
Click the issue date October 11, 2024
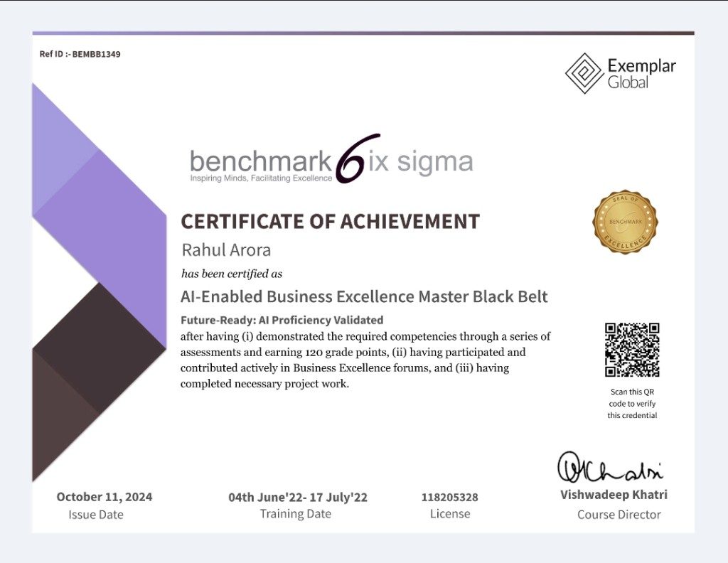(x=105, y=497)
